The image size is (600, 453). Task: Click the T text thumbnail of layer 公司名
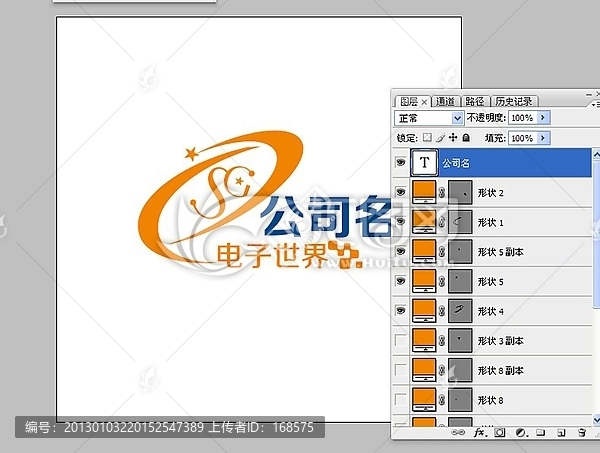pyautogui.click(x=424, y=163)
